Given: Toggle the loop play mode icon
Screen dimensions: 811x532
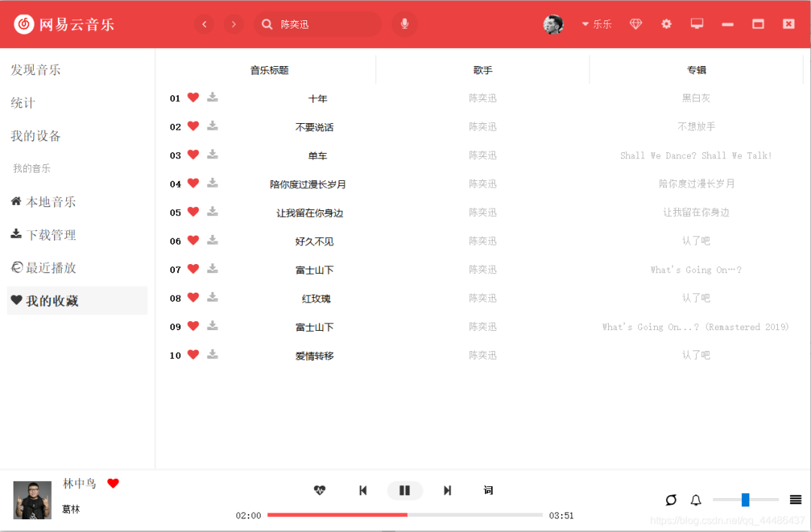Looking at the screenshot, I should (671, 500).
